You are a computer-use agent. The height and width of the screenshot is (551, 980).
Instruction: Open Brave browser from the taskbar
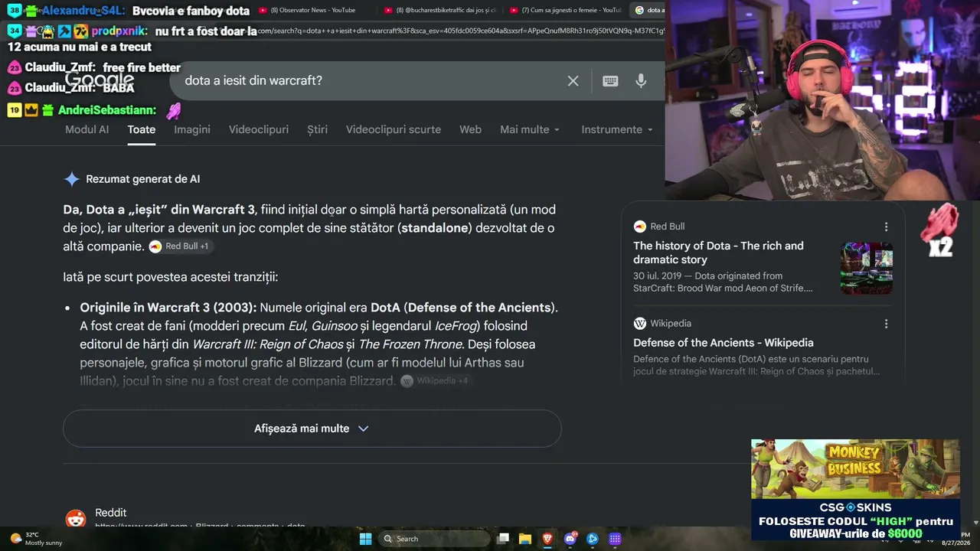pyautogui.click(x=547, y=539)
